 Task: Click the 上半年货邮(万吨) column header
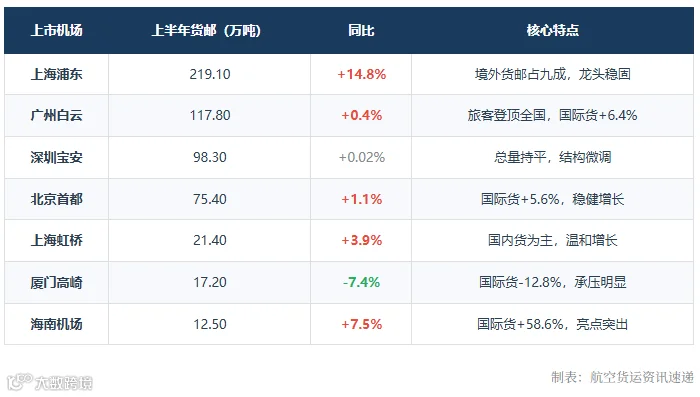click(x=206, y=30)
